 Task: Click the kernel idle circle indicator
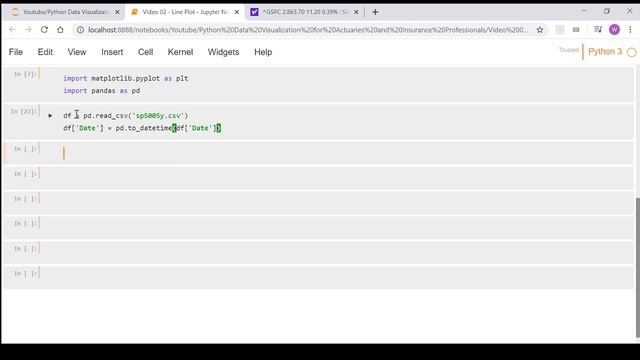point(631,52)
